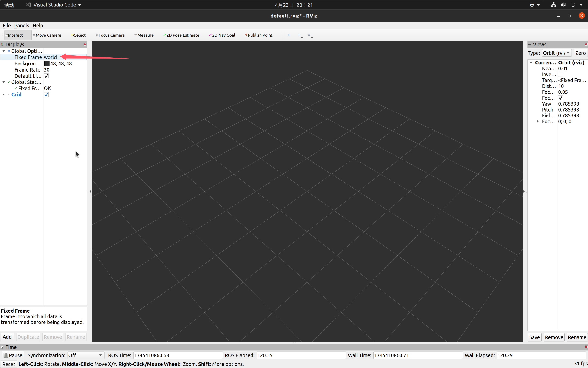Click the Global Status green checkmark icon
This screenshot has width=588, height=368.
click(x=9, y=82)
